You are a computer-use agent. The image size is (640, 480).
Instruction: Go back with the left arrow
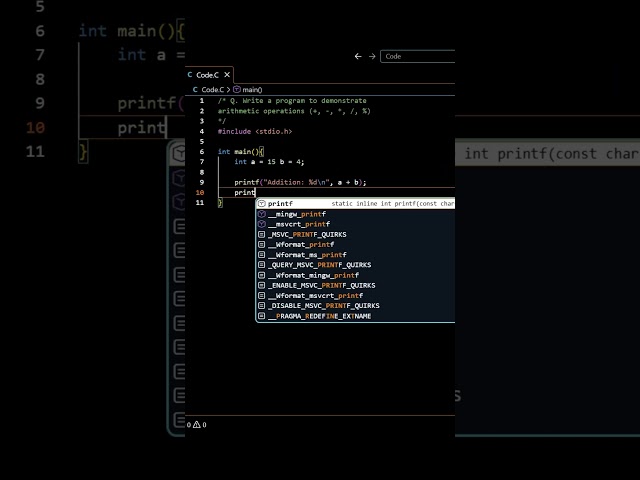[358, 56]
